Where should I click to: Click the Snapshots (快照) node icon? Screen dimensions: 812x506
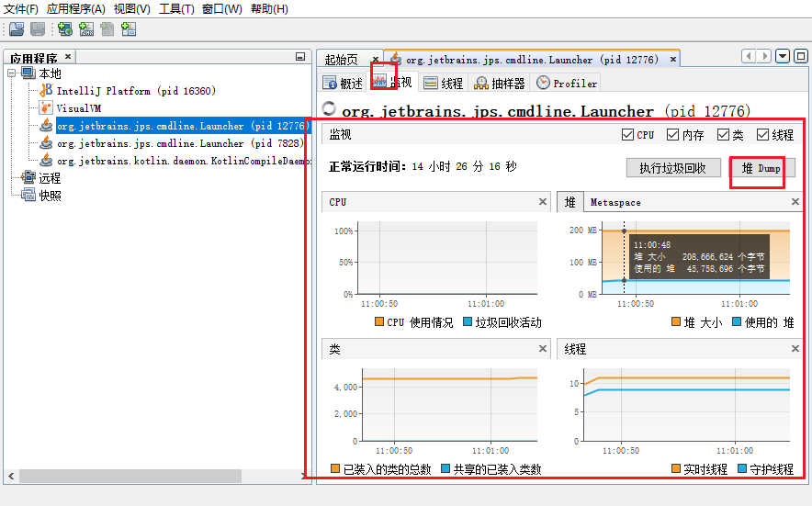click(x=28, y=196)
